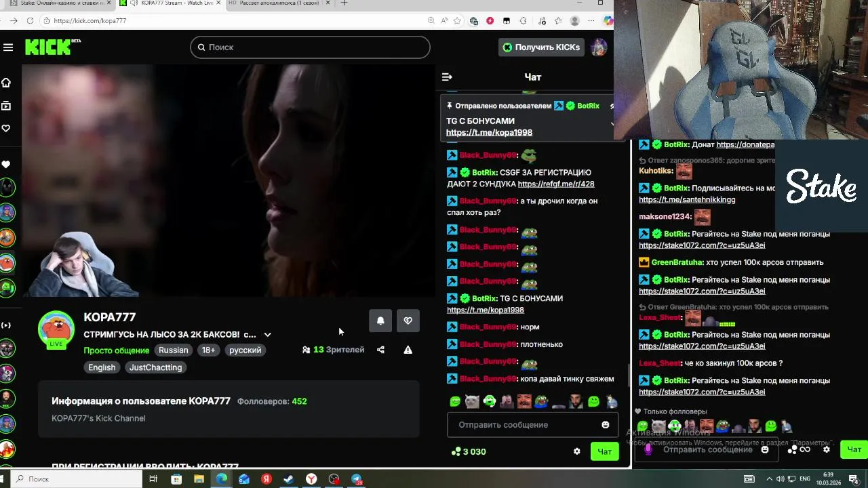Viewport: 868px width, 488px height.
Task: Add page to favorites star icon
Action: click(457, 21)
